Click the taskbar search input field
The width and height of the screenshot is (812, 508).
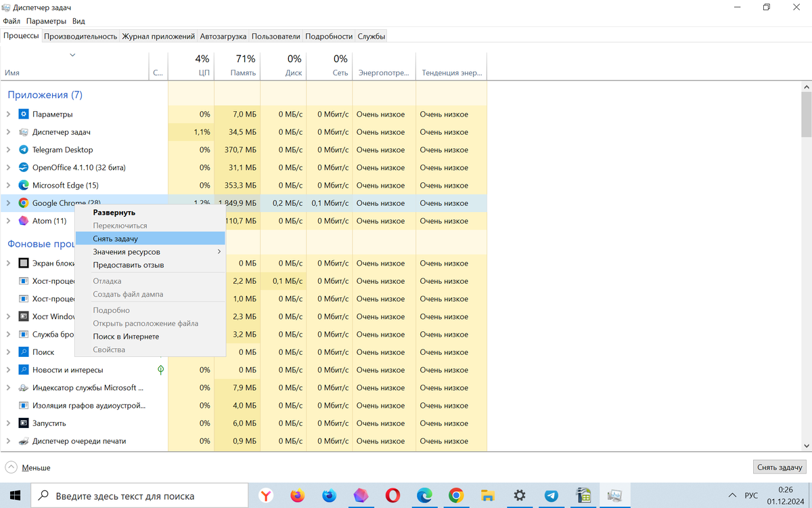[141, 496]
